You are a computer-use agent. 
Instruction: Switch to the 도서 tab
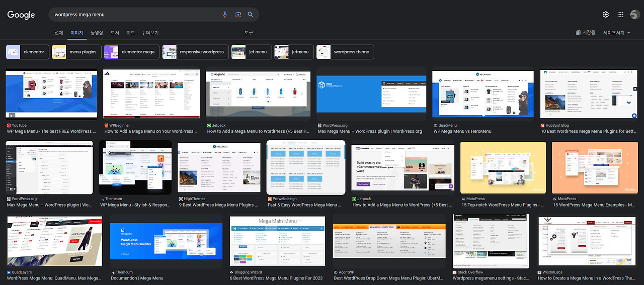[115, 33]
